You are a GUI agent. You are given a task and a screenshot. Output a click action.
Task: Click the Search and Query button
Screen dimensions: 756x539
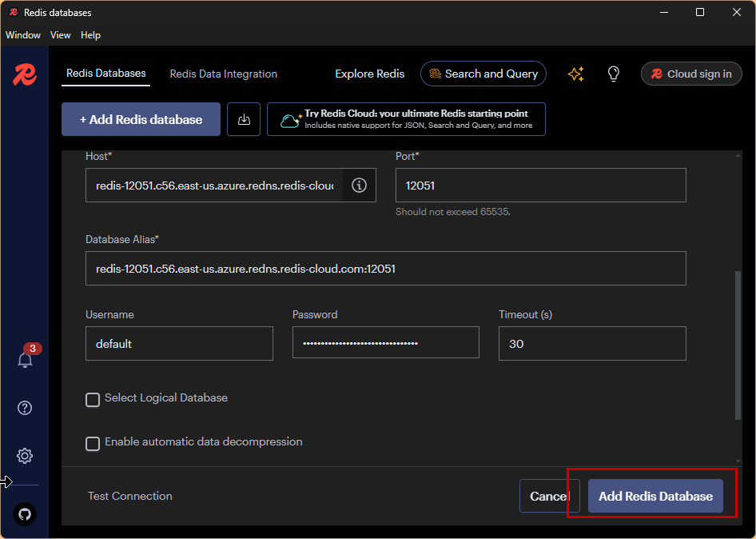click(483, 74)
